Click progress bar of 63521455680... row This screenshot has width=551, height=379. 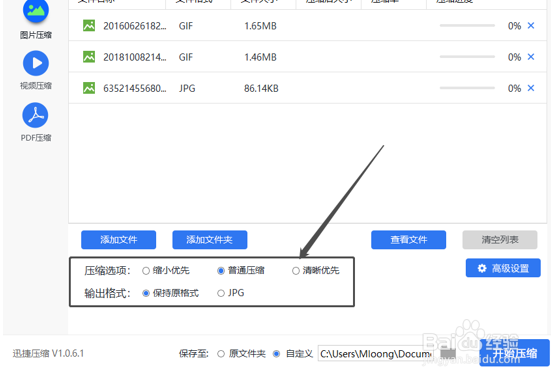click(467, 88)
